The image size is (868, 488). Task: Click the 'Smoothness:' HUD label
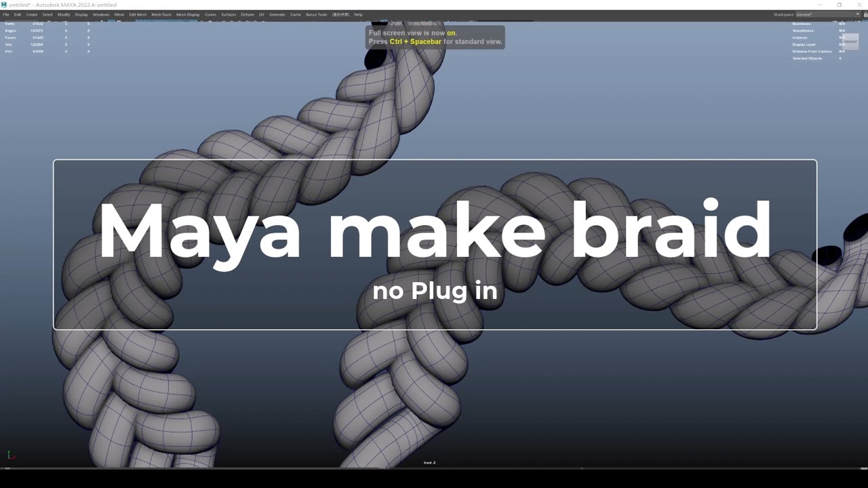coord(804,30)
